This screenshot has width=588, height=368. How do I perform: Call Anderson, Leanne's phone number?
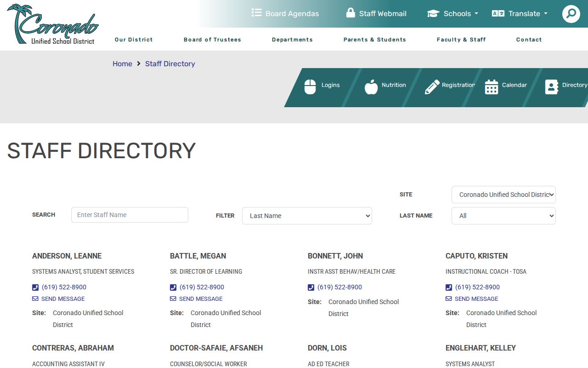pos(64,287)
